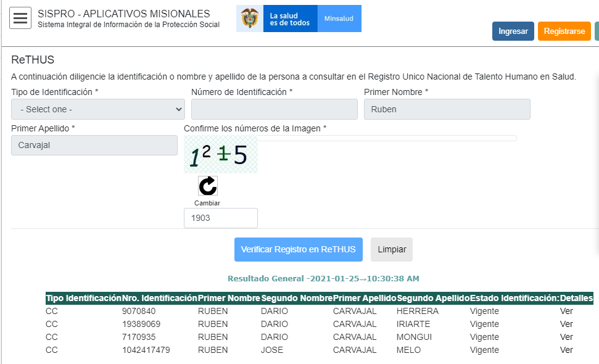The width and height of the screenshot is (599, 364).
Task: Open the Tipo de Identificación dropdown
Action: [x=98, y=109]
